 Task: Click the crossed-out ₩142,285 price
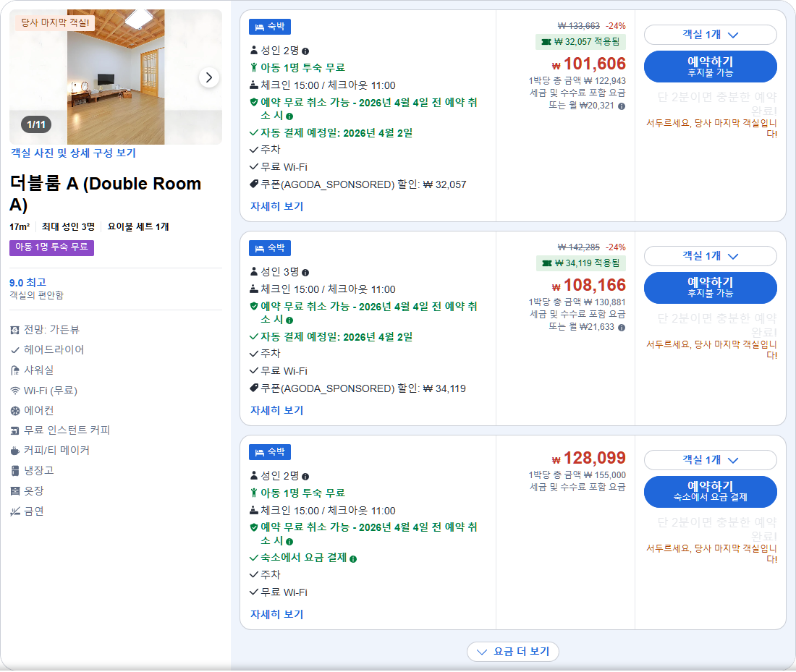tap(579, 247)
